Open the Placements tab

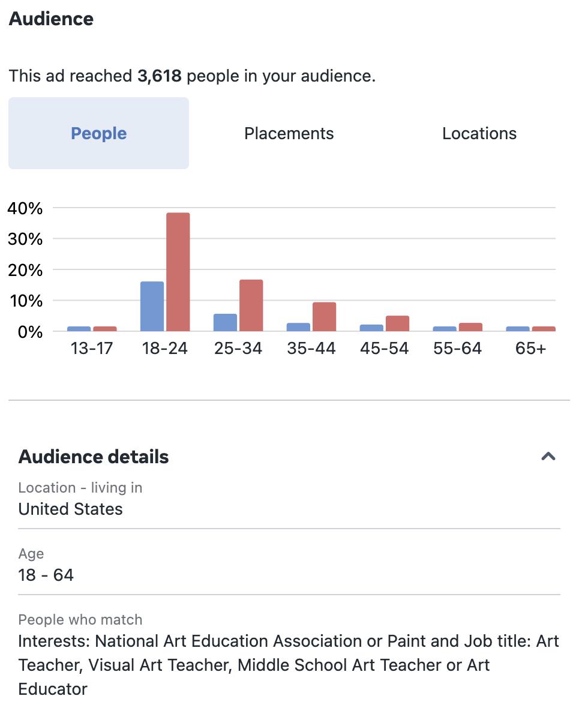click(x=289, y=133)
